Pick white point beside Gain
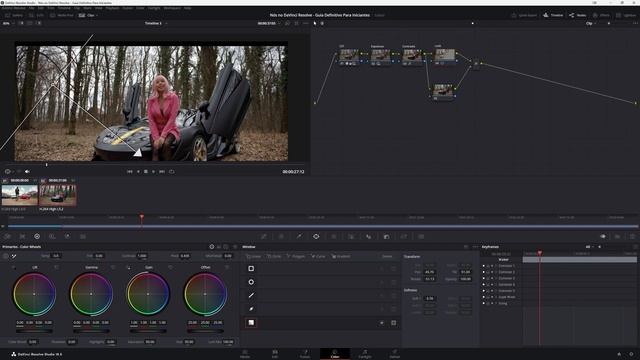The image size is (640, 360). pyautogui.click(x=129, y=267)
